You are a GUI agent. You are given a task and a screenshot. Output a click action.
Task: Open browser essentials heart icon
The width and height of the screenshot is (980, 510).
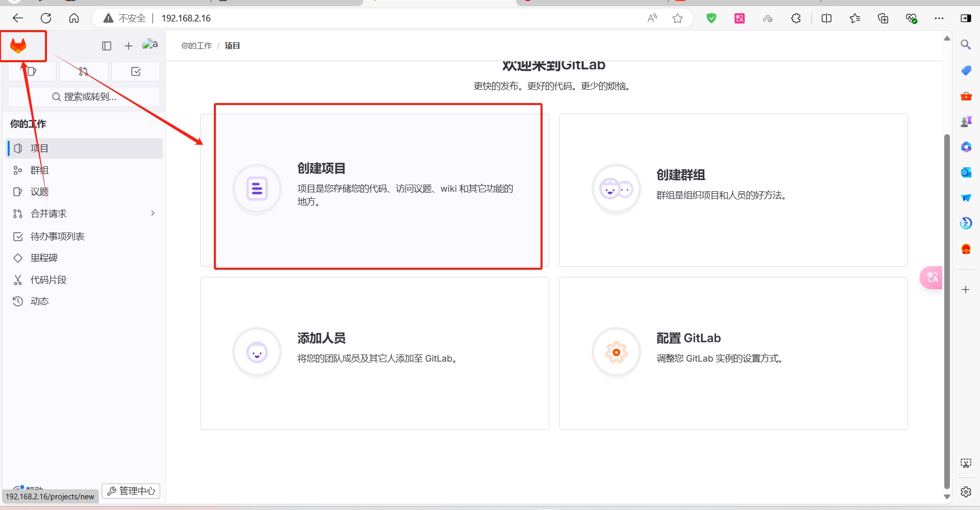pos(912,18)
